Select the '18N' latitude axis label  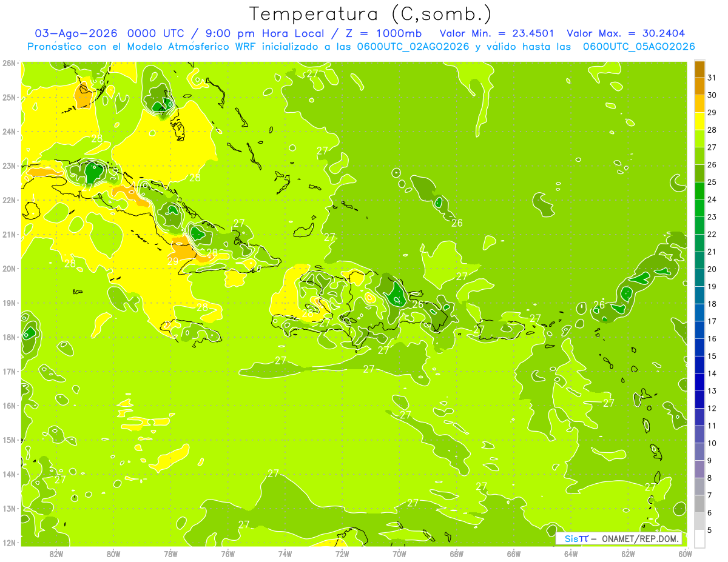tap(9, 337)
